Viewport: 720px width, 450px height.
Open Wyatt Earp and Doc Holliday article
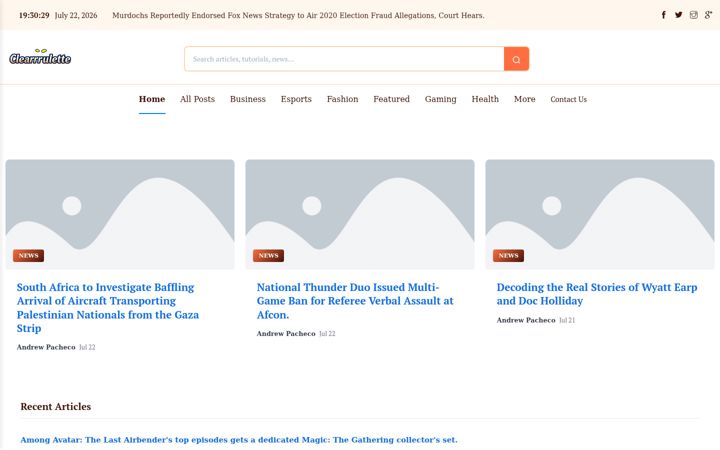(x=597, y=294)
